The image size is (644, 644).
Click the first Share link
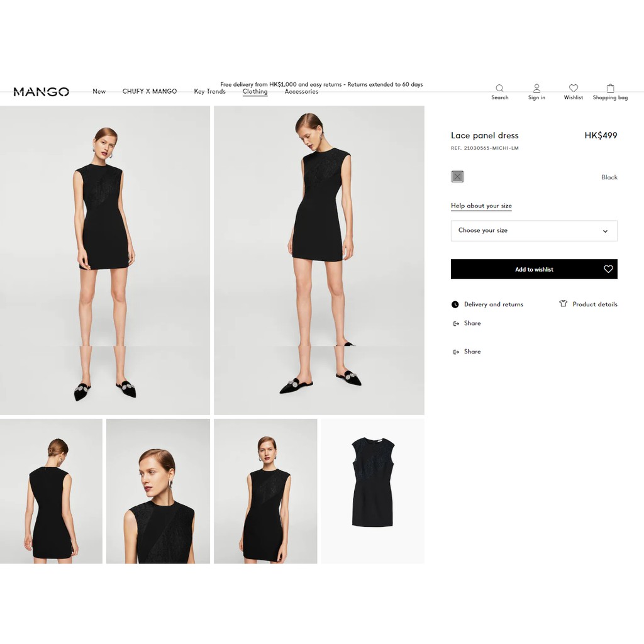click(x=472, y=323)
